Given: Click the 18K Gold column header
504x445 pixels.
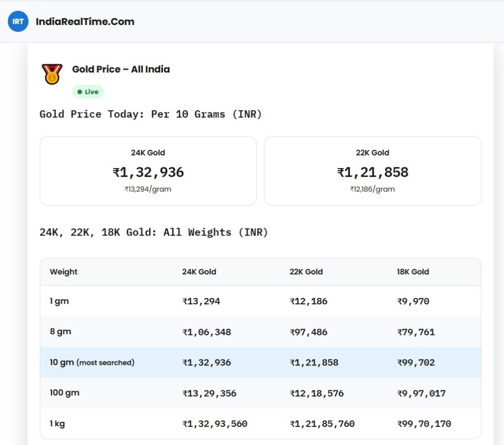Looking at the screenshot, I should pos(413,271).
